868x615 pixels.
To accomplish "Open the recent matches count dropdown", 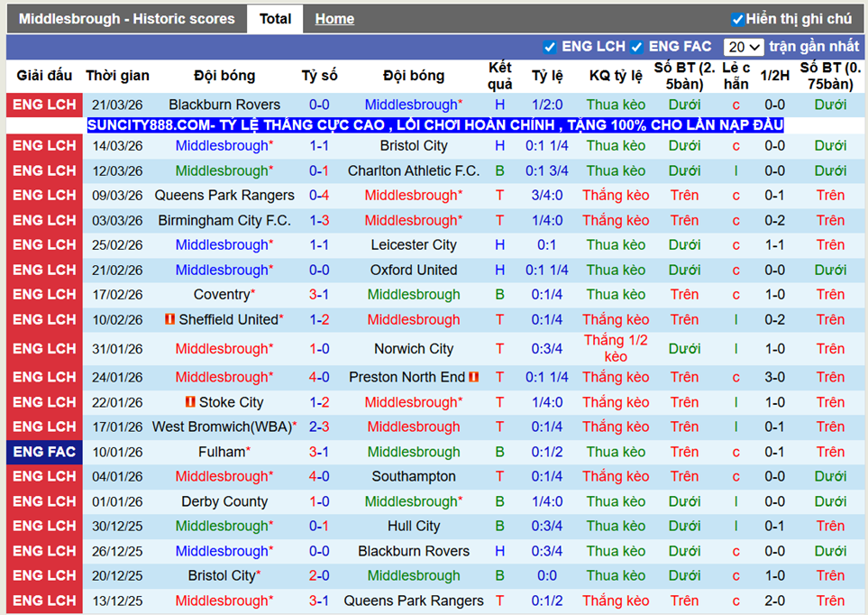I will coord(743,46).
